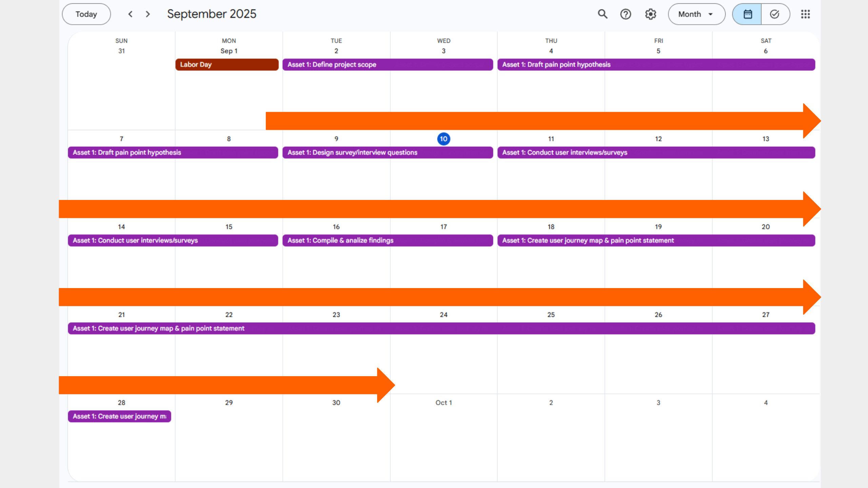This screenshot has width=868, height=488.
Task: Open event on September 28
Action: click(x=119, y=416)
